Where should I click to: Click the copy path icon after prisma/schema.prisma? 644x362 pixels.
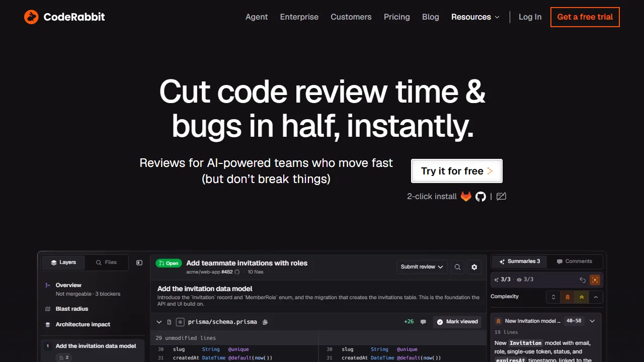265,322
